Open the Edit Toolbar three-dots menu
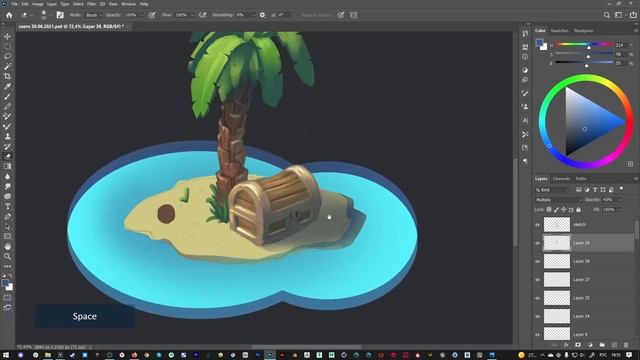The height and width of the screenshot is (360, 640). (x=7, y=266)
